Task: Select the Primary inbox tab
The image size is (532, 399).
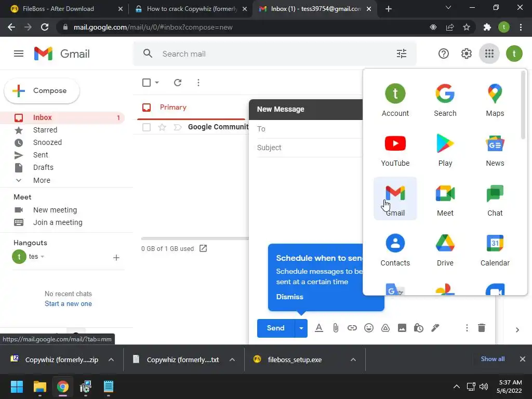Action: pos(191,108)
